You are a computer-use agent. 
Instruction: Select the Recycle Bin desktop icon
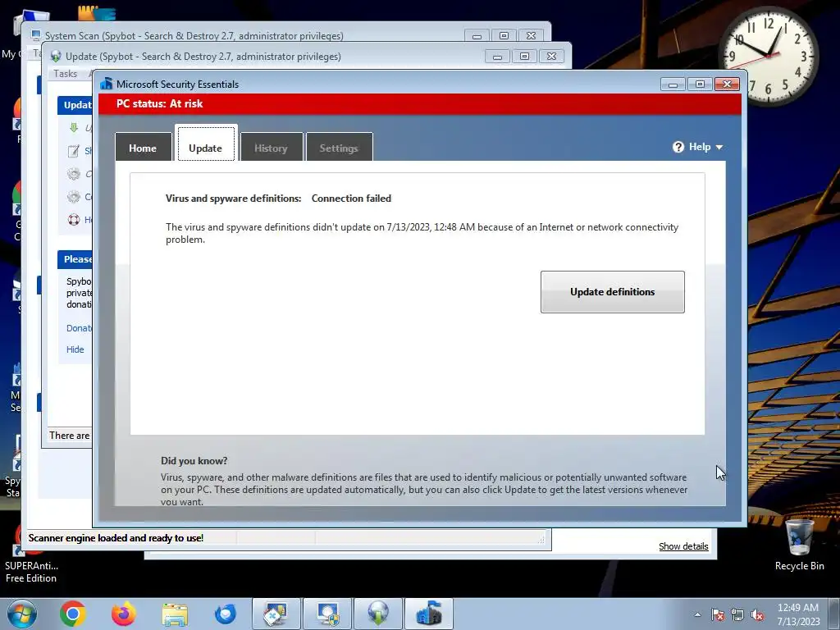pos(799,545)
